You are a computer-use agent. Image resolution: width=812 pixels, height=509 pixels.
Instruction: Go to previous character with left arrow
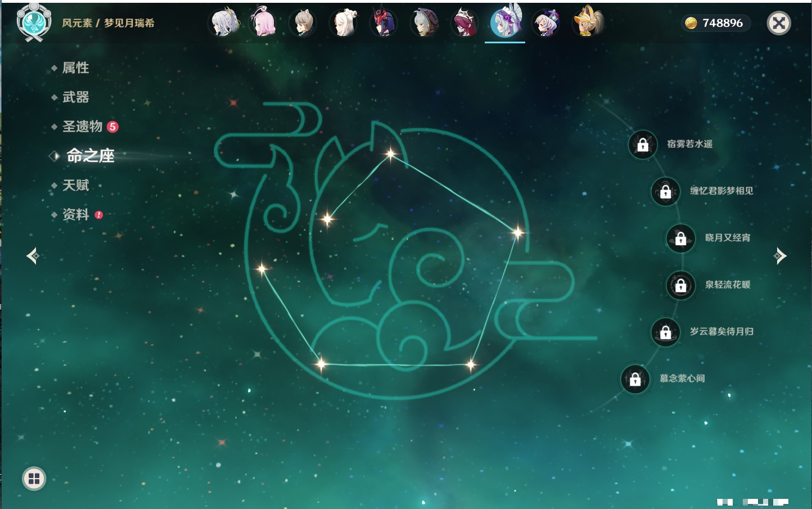point(33,256)
